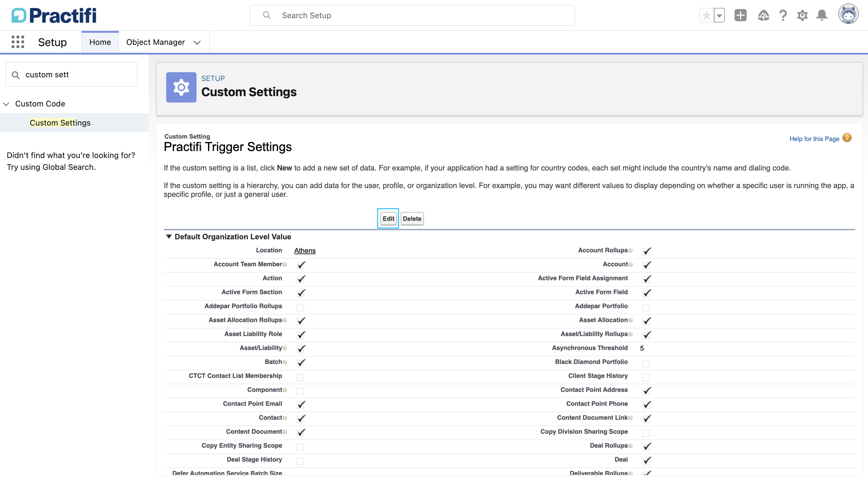Click info icon beside Account Rollups

pos(631,251)
